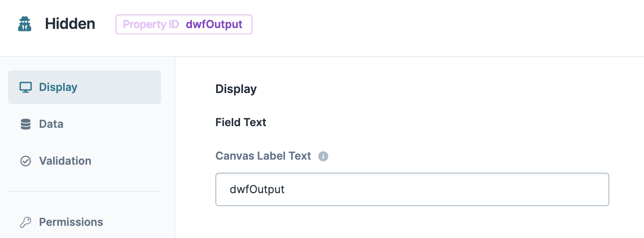Click the Hidden component title
Screen dimensions: 644x238
(x=70, y=24)
